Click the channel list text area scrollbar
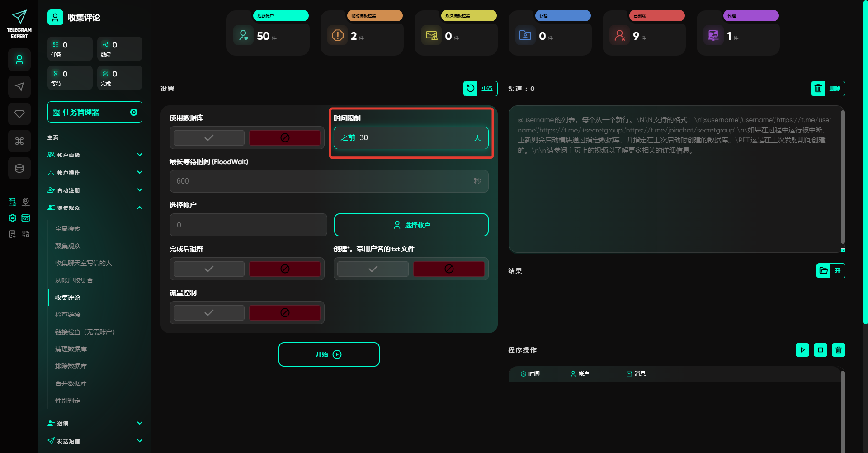The width and height of the screenshot is (868, 453). coord(843,176)
